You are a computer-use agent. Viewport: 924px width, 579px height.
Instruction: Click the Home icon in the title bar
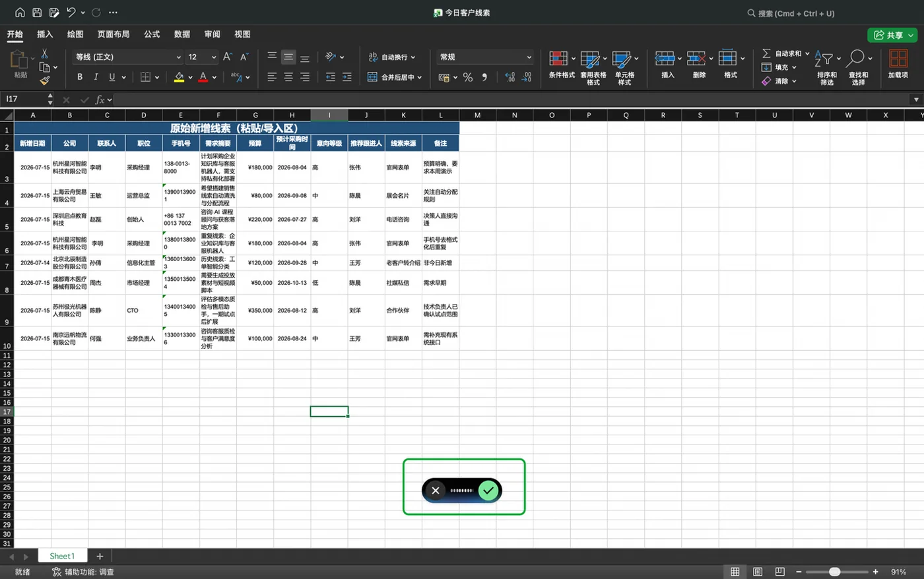20,13
